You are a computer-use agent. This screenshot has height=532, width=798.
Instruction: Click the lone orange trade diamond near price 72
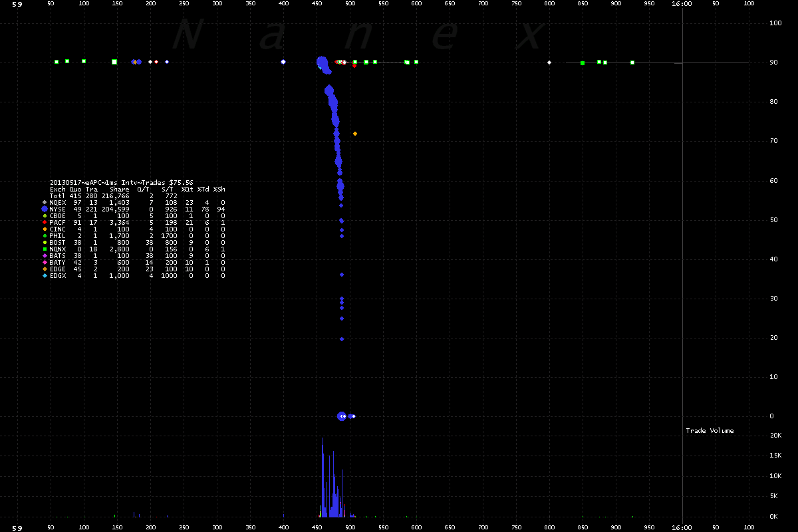tap(355, 134)
